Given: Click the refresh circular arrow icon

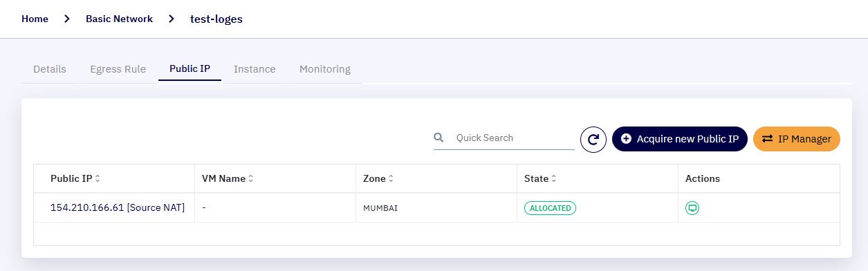Looking at the screenshot, I should (x=593, y=139).
